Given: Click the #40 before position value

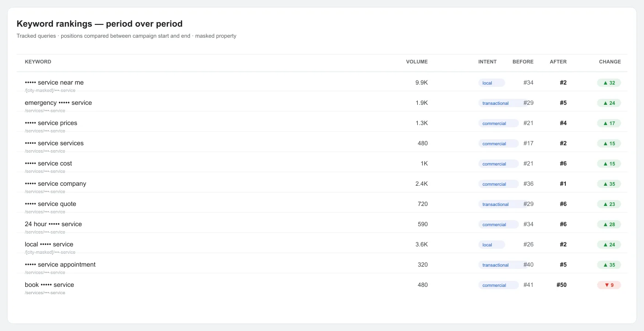Looking at the screenshot, I should point(529,265).
